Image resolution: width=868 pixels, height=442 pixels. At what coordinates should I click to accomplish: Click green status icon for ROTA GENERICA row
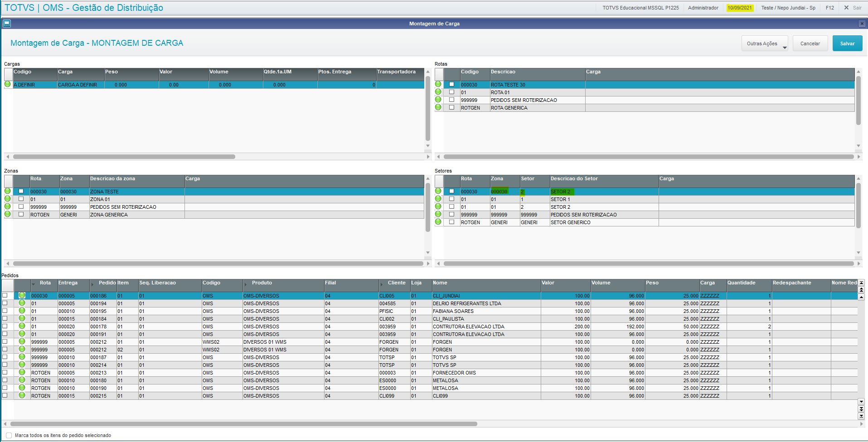[x=438, y=107]
